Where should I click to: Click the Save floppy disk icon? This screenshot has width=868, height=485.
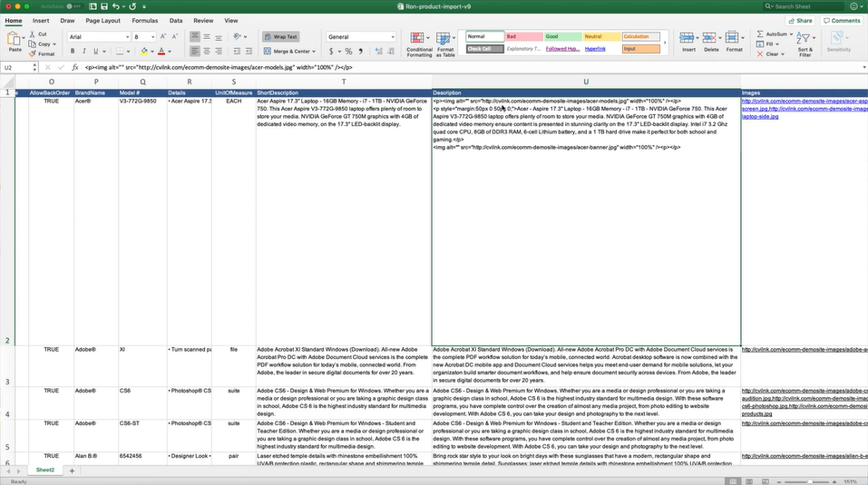[104, 6]
